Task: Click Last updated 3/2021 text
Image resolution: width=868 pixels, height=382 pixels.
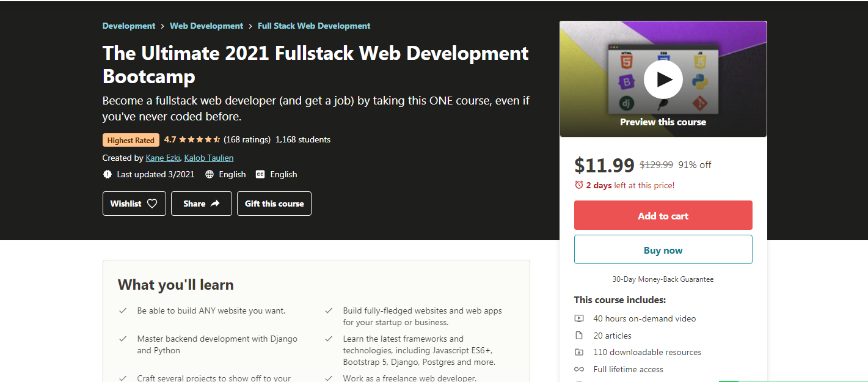Action: [x=156, y=174]
